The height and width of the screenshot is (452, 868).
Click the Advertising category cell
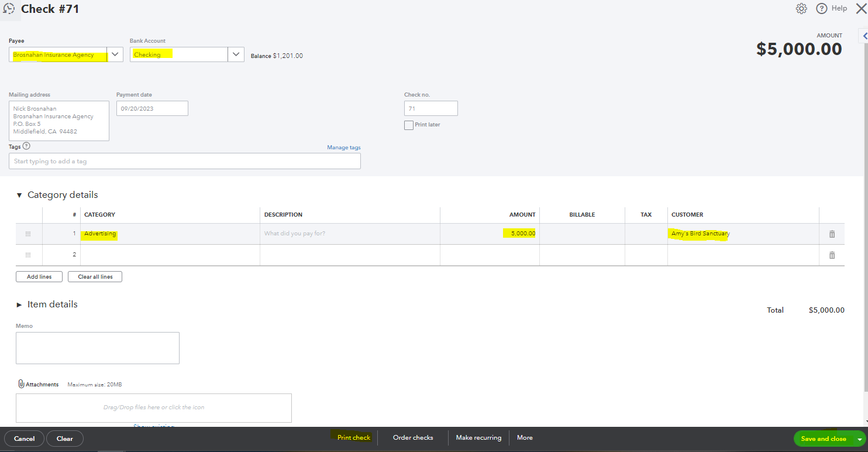click(x=170, y=234)
